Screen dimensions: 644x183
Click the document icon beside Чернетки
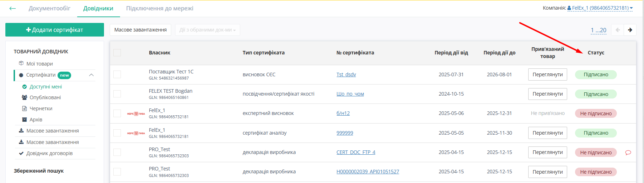[25, 109]
